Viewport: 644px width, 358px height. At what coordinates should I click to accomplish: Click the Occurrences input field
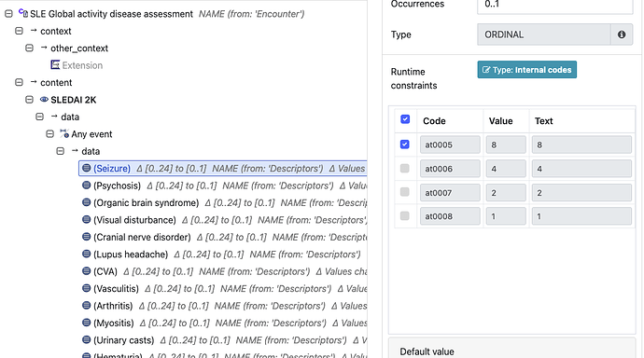point(555,6)
